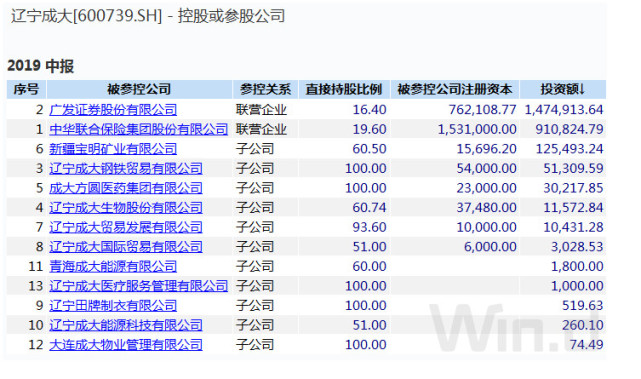The height and width of the screenshot is (379, 641).
Task: Select registered capital 23,000.00
Action: point(486,188)
